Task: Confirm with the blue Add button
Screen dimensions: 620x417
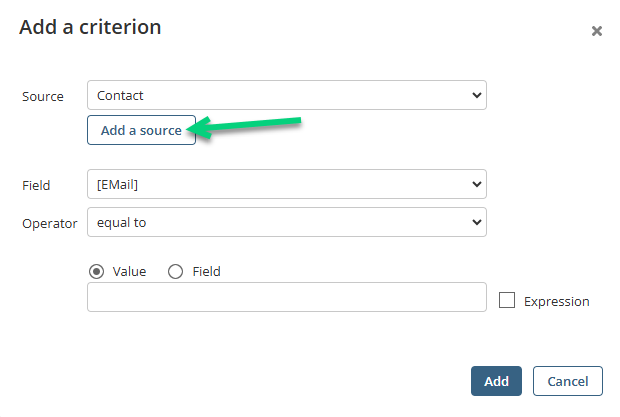Action: coord(496,381)
